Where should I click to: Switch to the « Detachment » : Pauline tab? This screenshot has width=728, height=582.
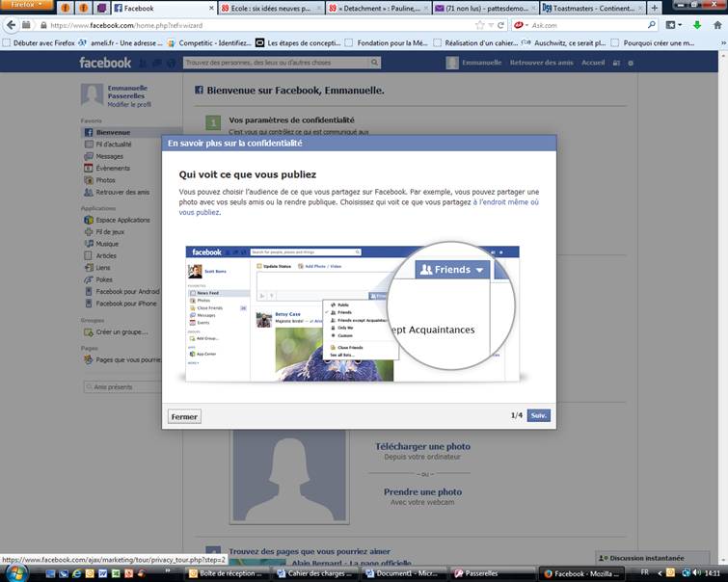pos(378,8)
